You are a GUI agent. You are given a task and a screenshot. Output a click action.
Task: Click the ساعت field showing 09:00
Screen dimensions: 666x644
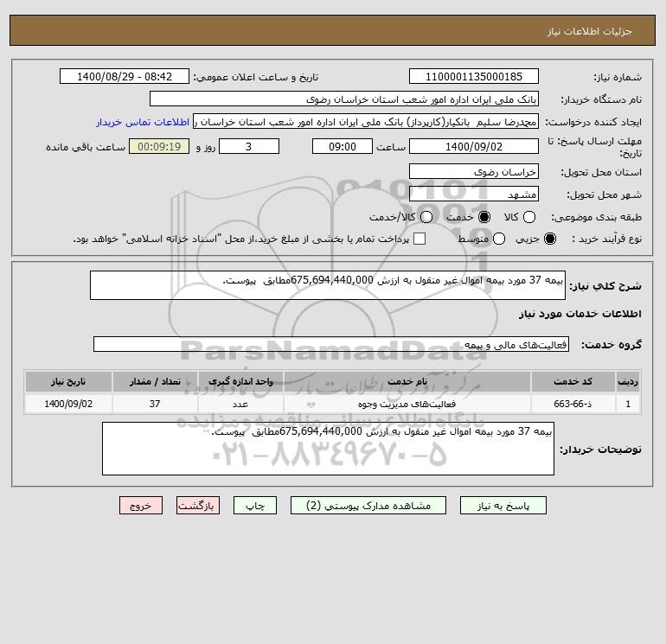[x=343, y=146]
